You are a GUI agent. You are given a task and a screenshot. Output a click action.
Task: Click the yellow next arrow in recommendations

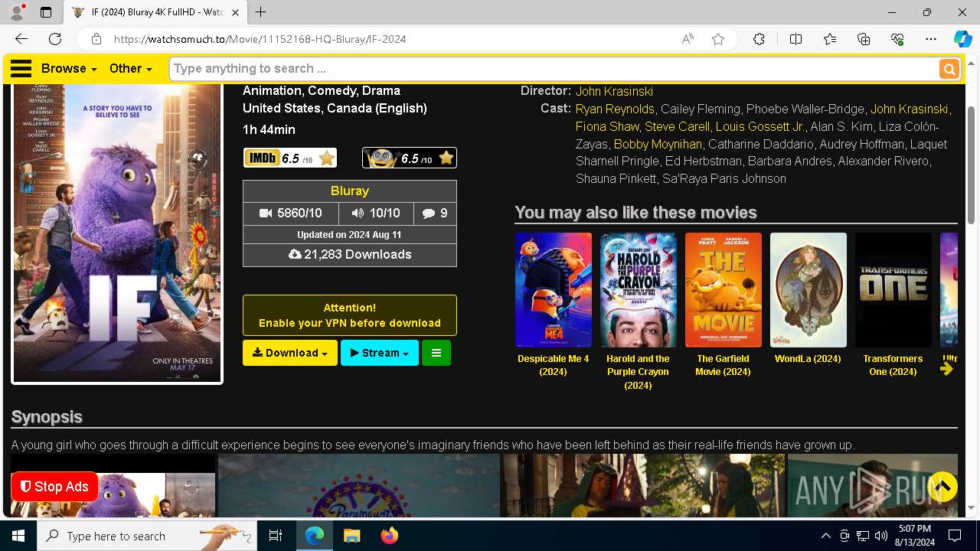pyautogui.click(x=947, y=369)
